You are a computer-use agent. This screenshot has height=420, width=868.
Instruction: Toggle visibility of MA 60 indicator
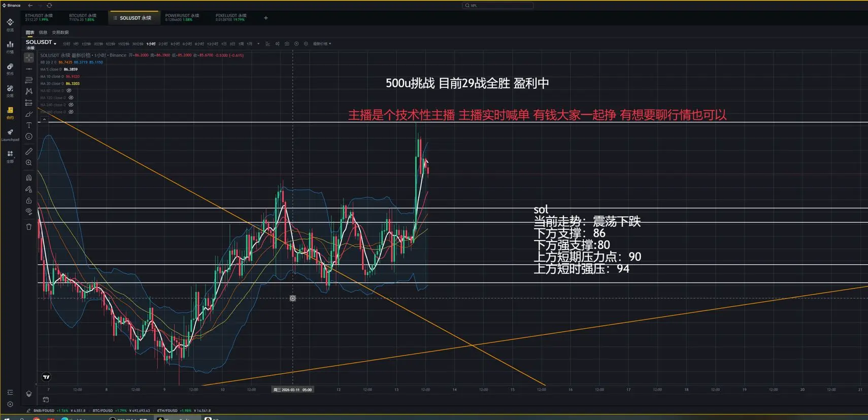(69, 91)
